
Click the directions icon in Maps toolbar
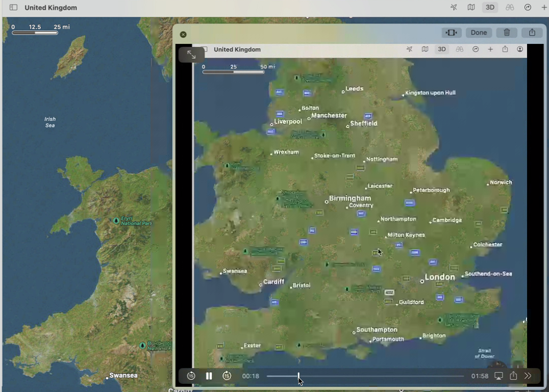coord(528,8)
